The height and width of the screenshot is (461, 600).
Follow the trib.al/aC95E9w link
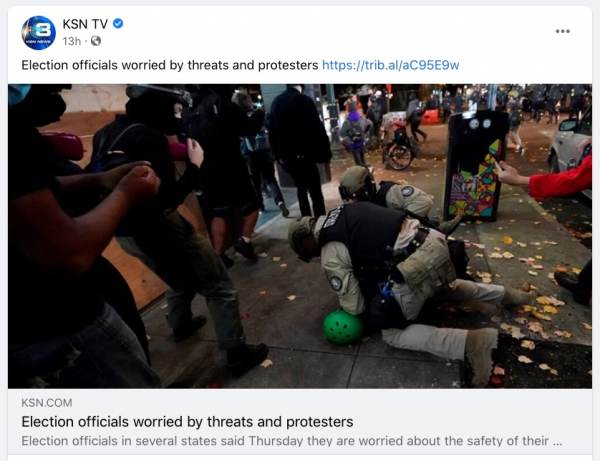[x=390, y=65]
